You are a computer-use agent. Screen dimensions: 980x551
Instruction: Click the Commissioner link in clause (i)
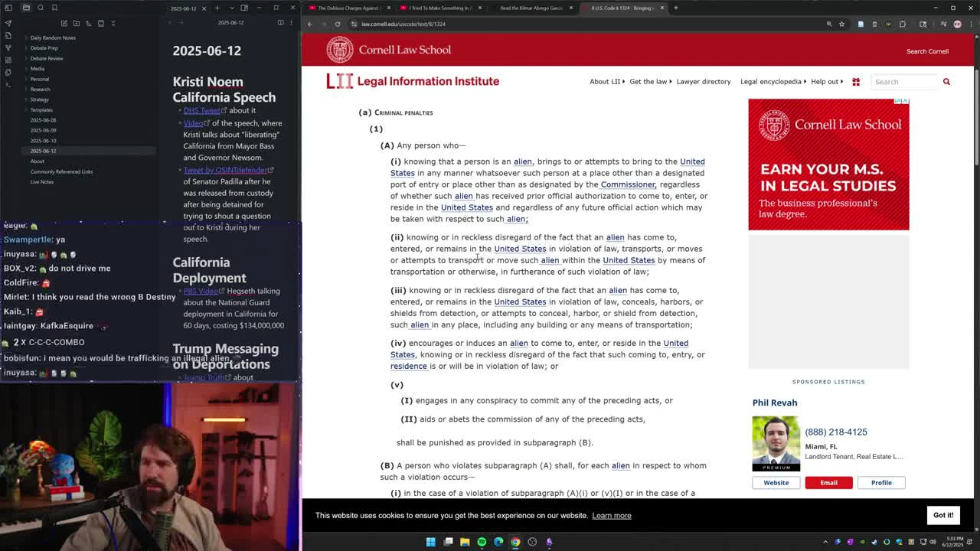(628, 184)
